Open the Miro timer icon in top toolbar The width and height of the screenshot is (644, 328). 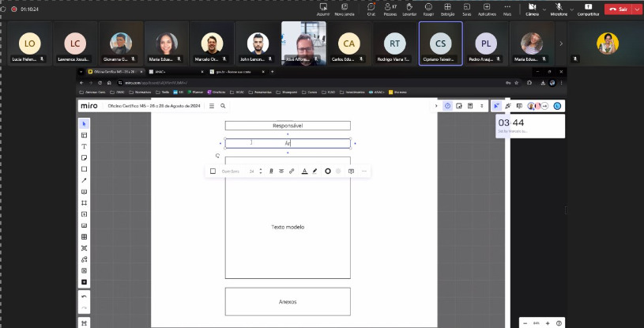448,105
